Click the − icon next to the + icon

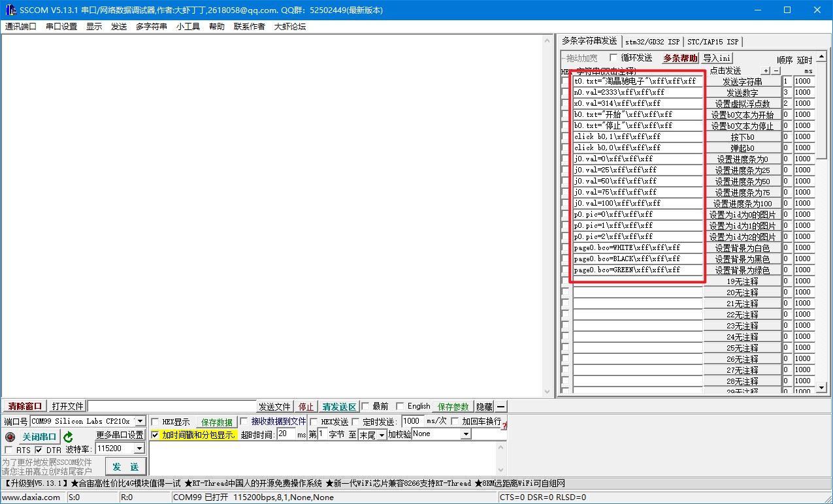[776, 71]
